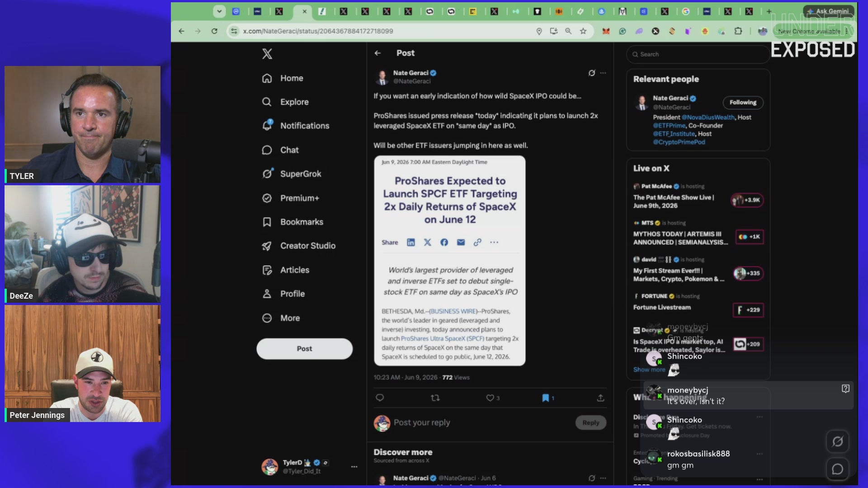Click the browser back arrow
This screenshot has width=868, height=488.
181,31
